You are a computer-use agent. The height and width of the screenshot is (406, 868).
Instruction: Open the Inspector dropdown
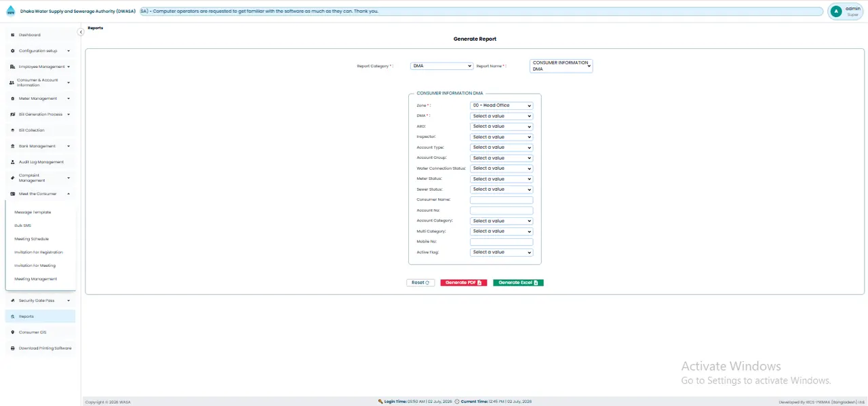pyautogui.click(x=501, y=137)
